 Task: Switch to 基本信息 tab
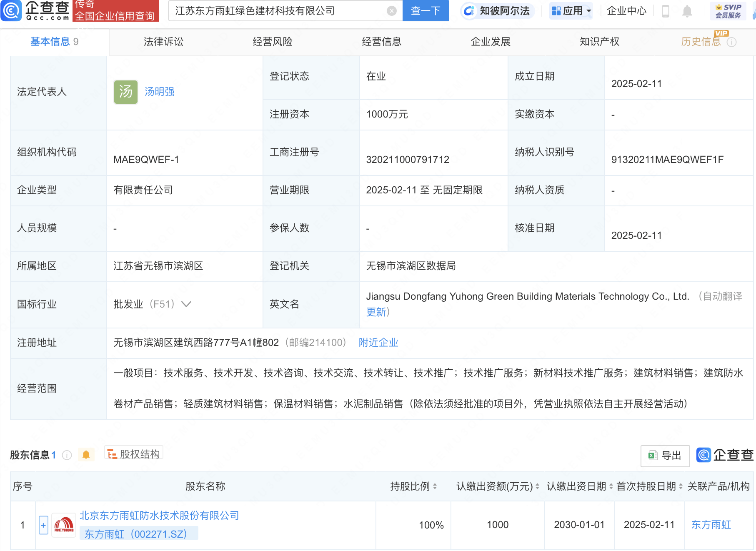54,42
